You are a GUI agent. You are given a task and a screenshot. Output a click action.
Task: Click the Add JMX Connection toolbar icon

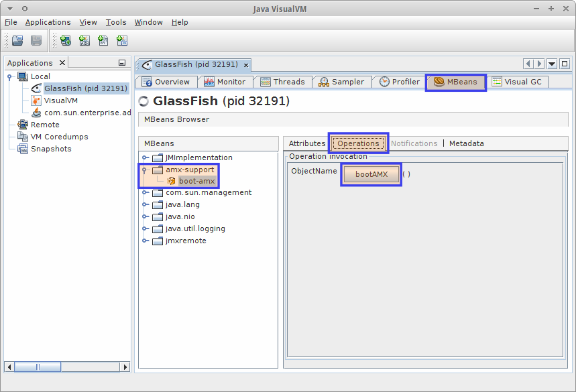point(84,41)
